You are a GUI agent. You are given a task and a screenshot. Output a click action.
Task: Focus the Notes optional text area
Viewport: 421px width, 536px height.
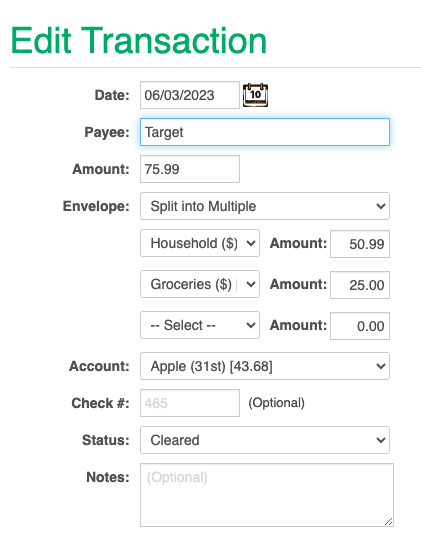click(x=267, y=495)
